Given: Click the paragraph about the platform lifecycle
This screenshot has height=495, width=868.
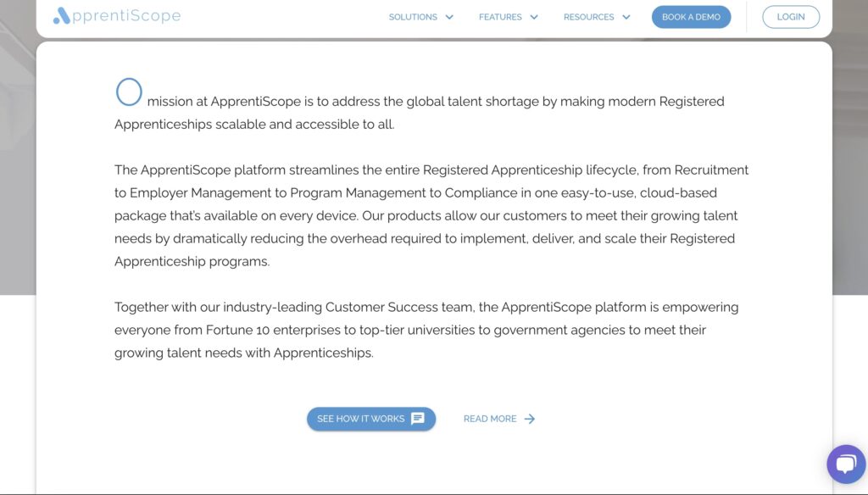Looking at the screenshot, I should [431, 215].
